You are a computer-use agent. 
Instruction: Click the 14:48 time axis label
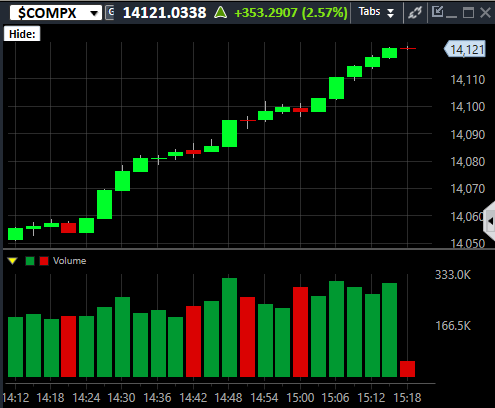pos(228,398)
